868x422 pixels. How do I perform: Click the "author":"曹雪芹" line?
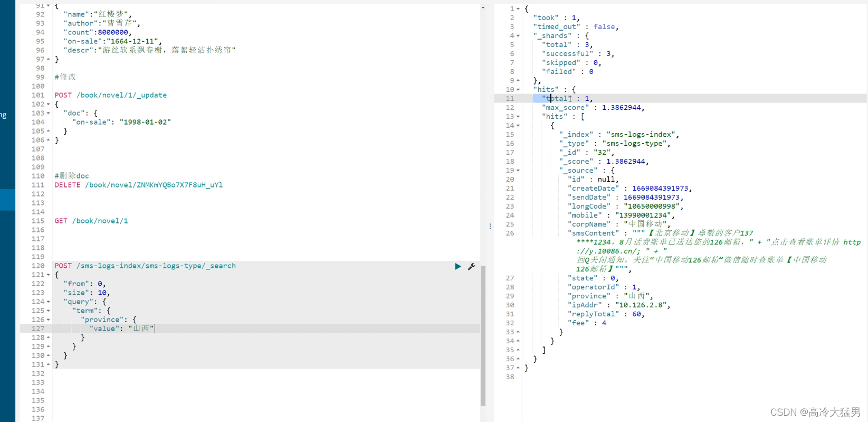pyautogui.click(x=102, y=23)
